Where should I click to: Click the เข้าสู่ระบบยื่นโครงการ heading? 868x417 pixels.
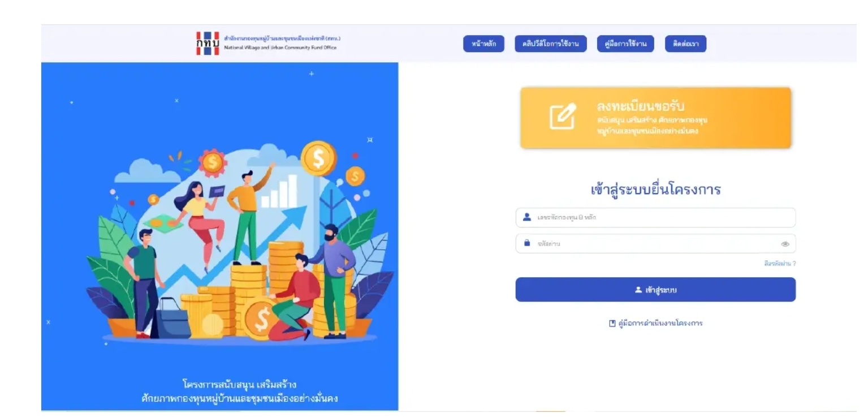pos(655,190)
